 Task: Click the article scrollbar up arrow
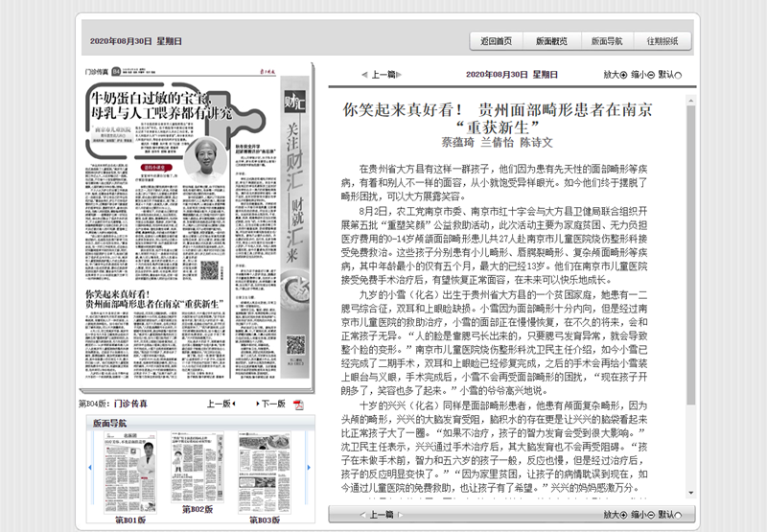pos(690,101)
